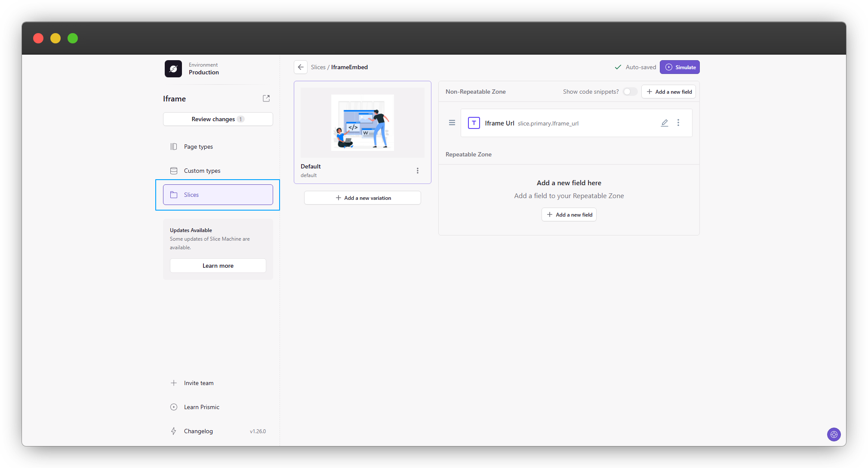The width and height of the screenshot is (868, 468).
Task: Click the slice.primary.Iframe_url API id text
Action: (x=548, y=123)
